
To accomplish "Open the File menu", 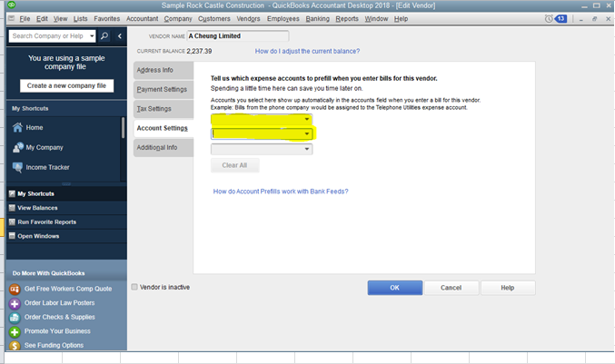I will point(25,19).
